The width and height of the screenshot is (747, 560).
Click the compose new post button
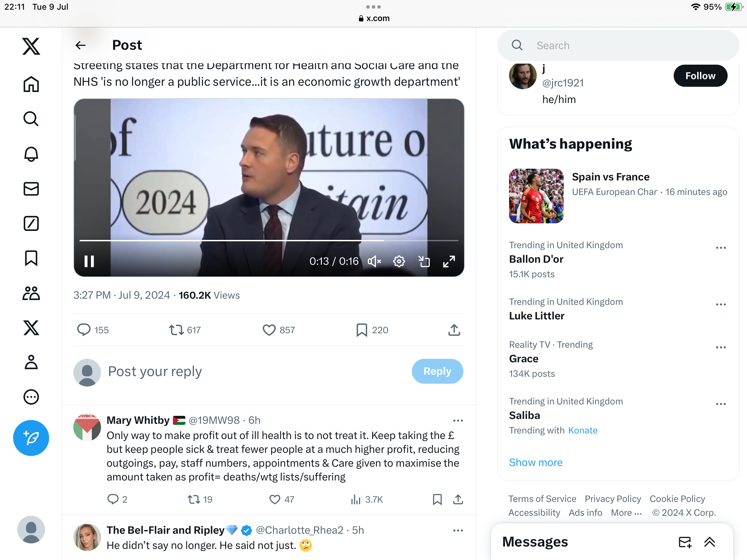(31, 438)
